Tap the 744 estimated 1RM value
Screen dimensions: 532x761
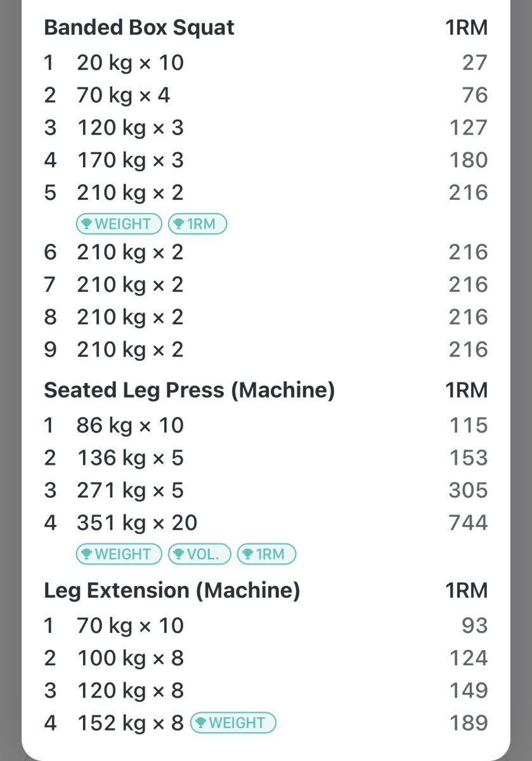point(468,523)
